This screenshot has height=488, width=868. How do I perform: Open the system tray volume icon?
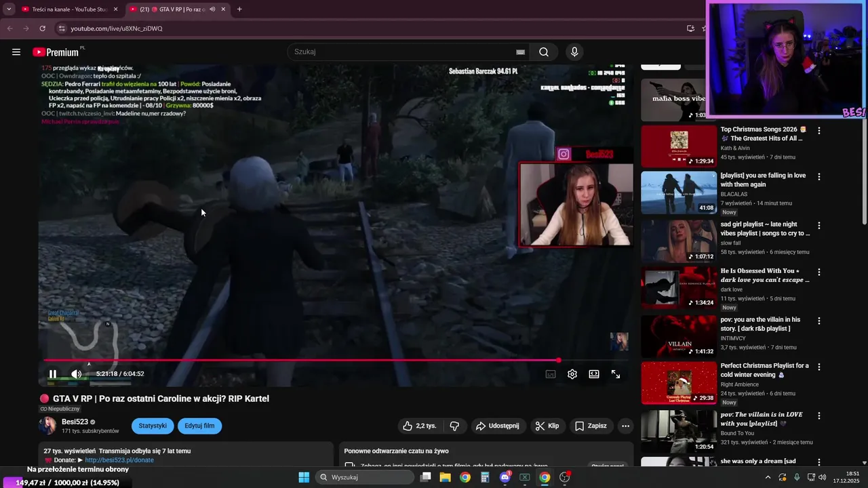click(822, 477)
